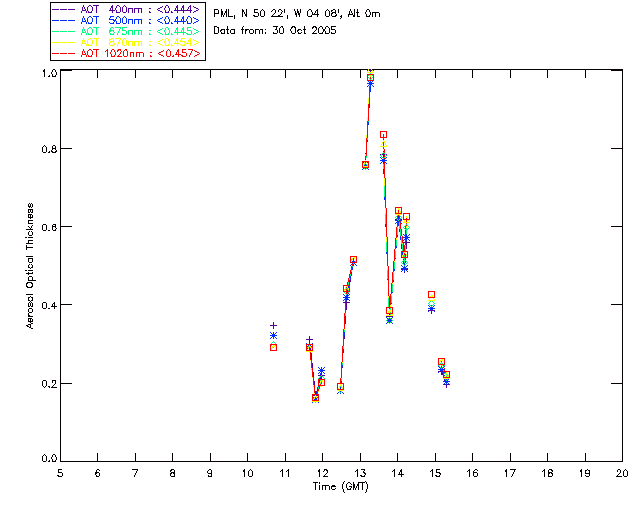This screenshot has width=640, height=512.
Task: Click the red square marker at the peak near 1.0
Action: 370,78
